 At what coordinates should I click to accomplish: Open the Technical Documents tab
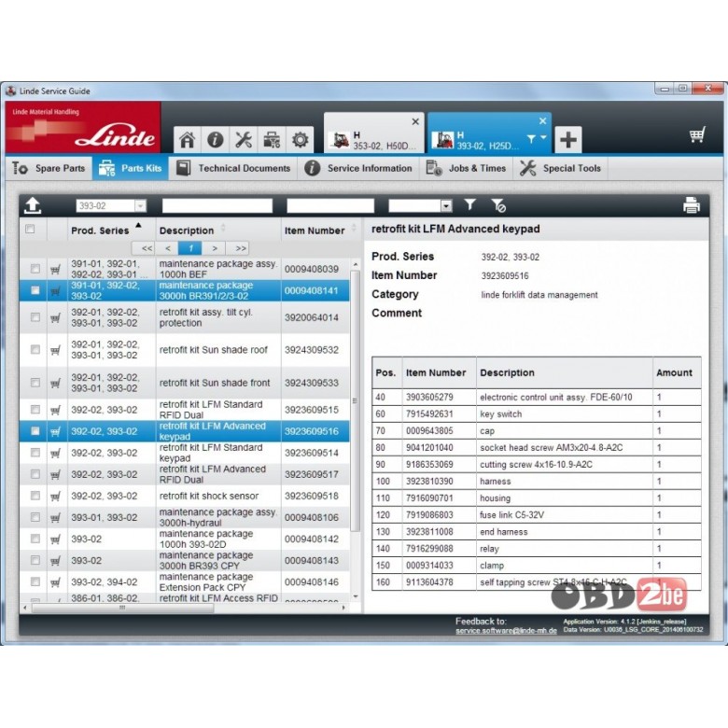[x=233, y=168]
